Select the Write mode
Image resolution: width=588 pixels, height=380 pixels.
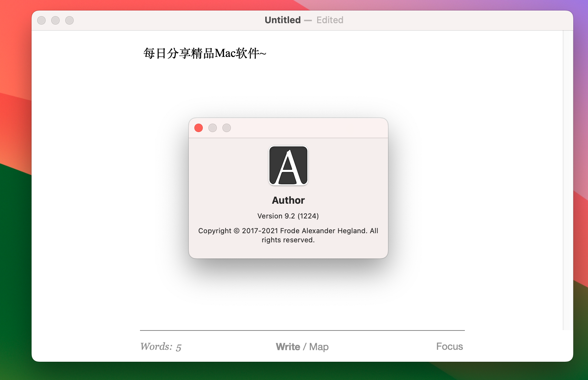tap(287, 347)
